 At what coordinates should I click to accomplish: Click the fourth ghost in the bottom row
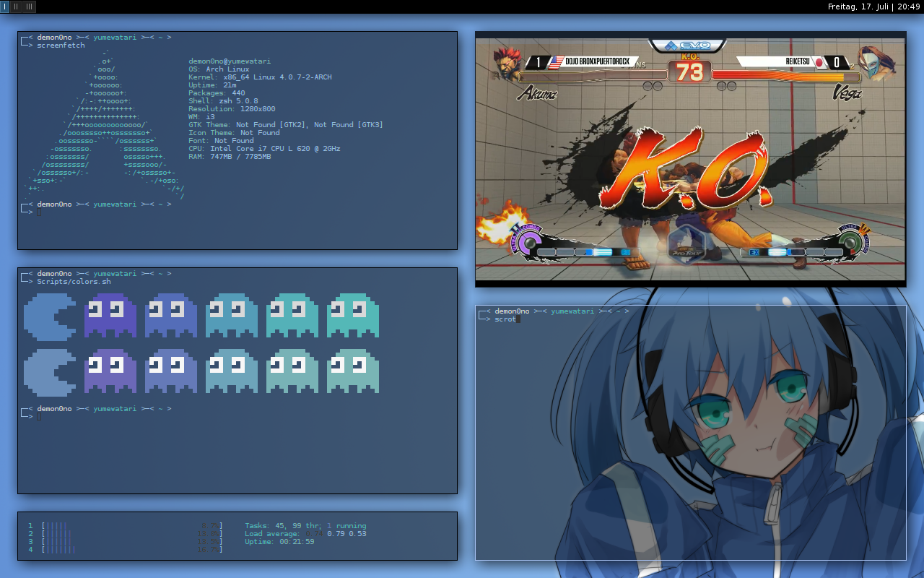pos(292,371)
